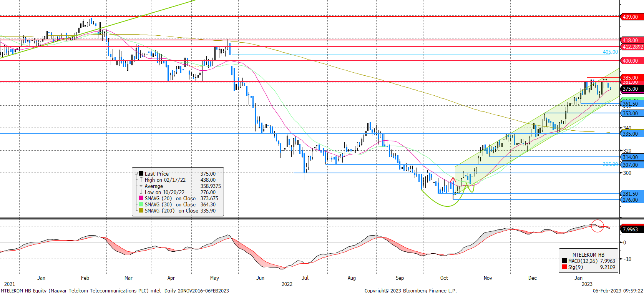Click the MTELEKOM HB MACD legend title

point(588,255)
